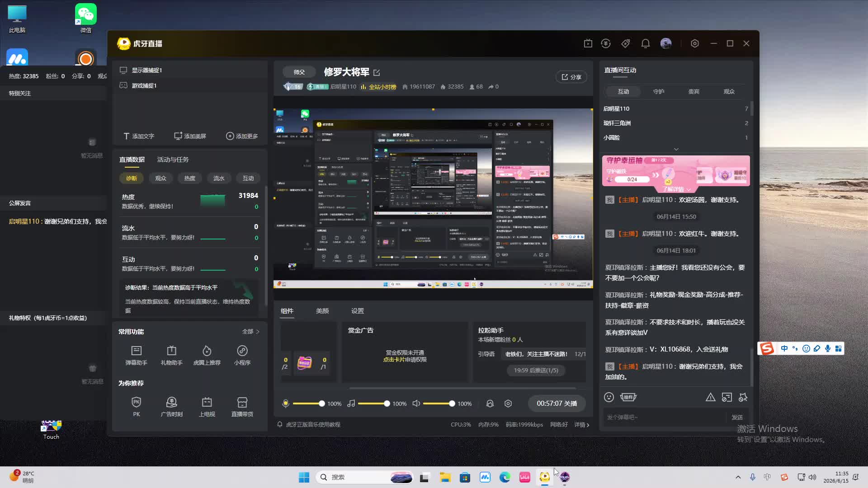Open the 虎牙正版音乐使用教程 link
Viewport: 868px width, 488px height.
point(313,425)
